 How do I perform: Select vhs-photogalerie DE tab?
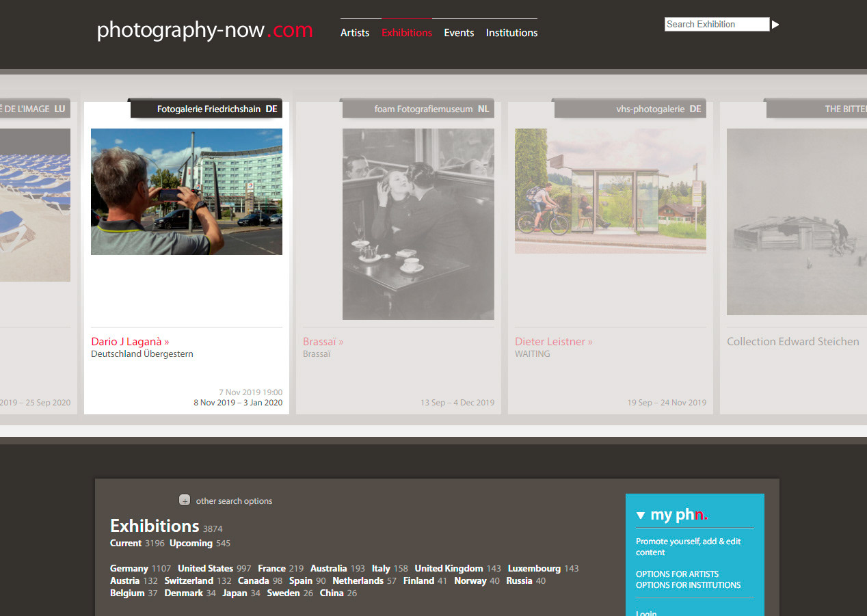coord(629,109)
